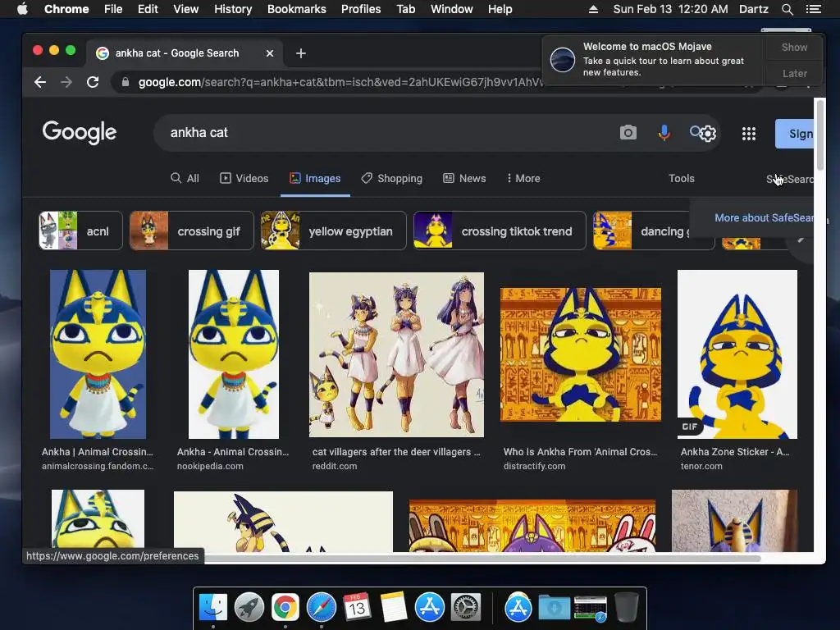Image resolution: width=840 pixels, height=630 pixels.
Task: Click the address bar URL
Action: click(340, 82)
